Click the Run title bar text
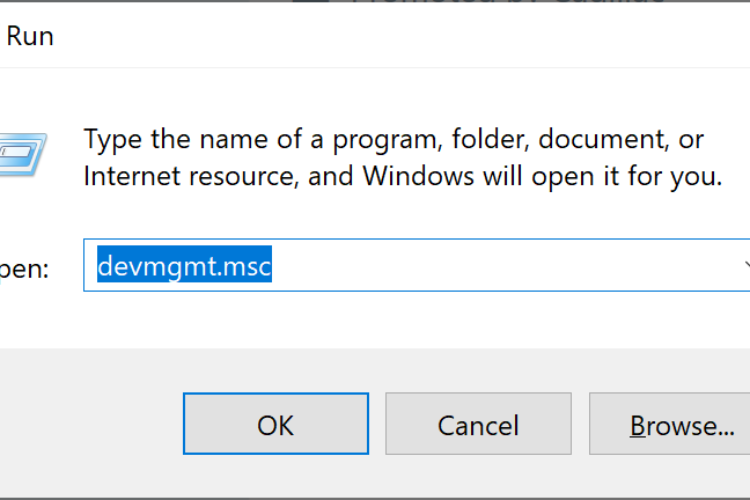 click(30, 36)
